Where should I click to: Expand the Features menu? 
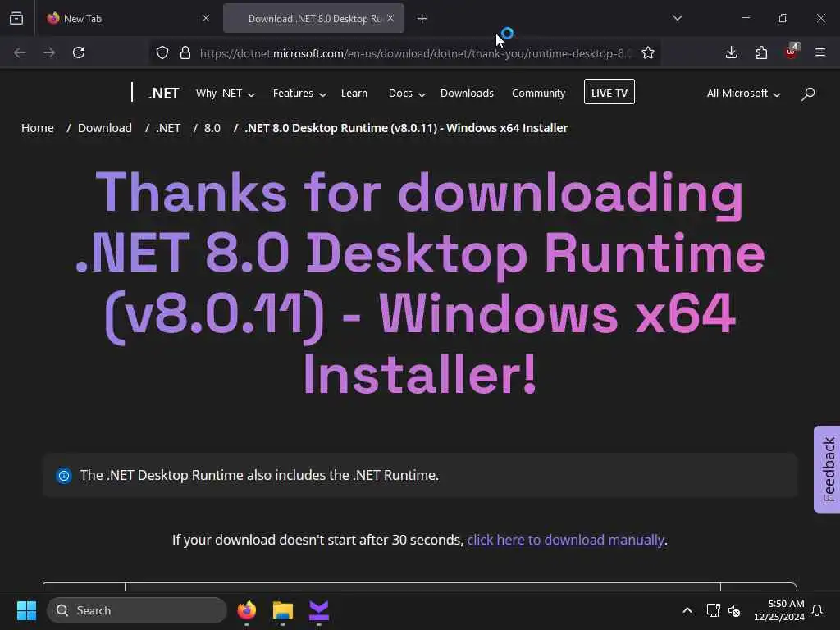click(x=299, y=94)
